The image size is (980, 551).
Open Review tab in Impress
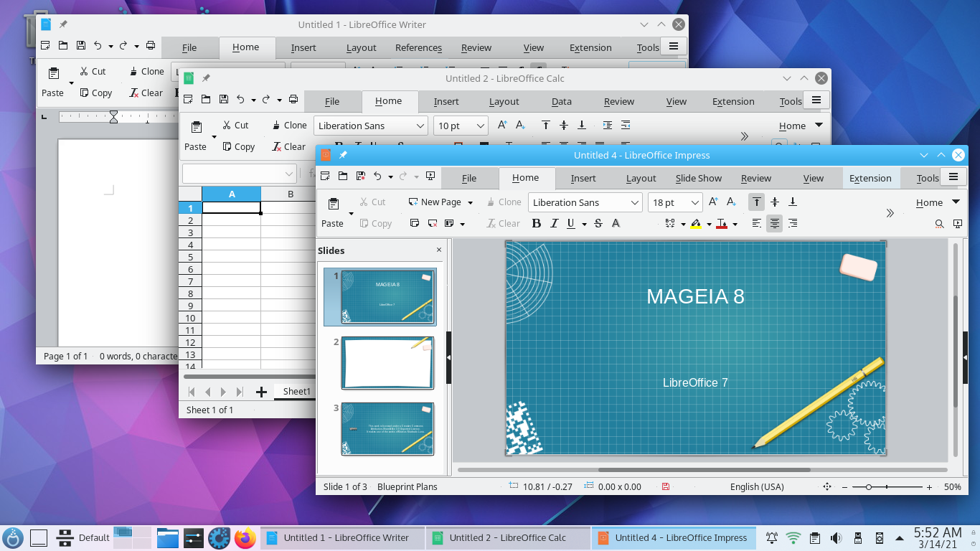tap(756, 179)
